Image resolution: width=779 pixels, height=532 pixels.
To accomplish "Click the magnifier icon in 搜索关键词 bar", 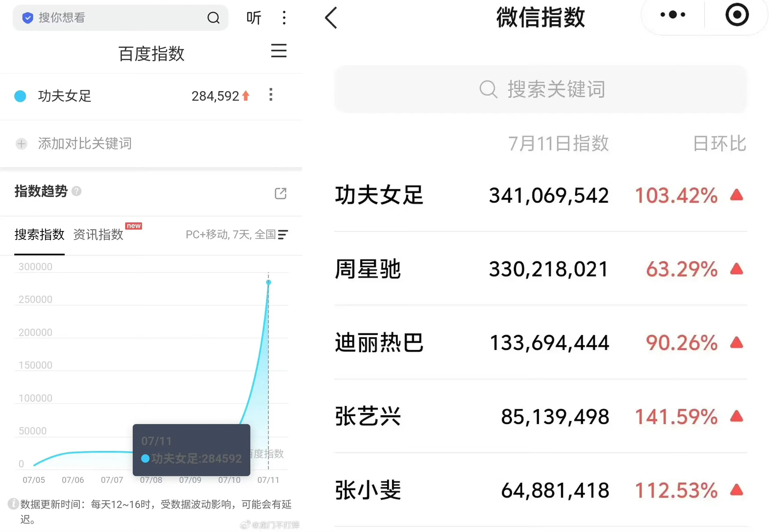I will [488, 90].
